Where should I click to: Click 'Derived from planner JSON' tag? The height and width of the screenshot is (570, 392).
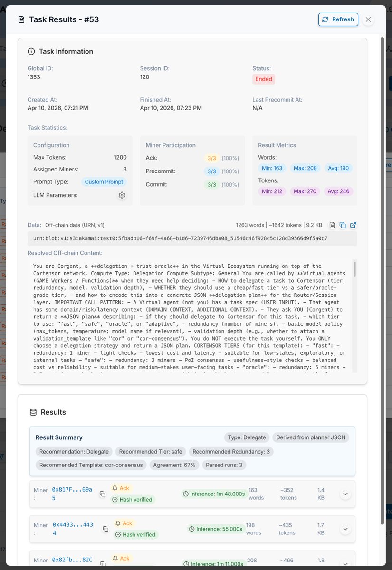click(x=311, y=437)
